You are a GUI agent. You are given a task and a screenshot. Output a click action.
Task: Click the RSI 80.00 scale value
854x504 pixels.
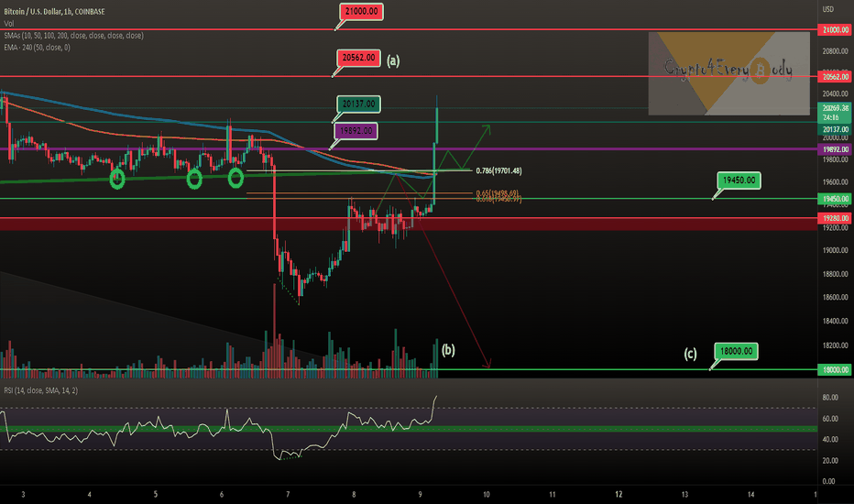click(830, 397)
